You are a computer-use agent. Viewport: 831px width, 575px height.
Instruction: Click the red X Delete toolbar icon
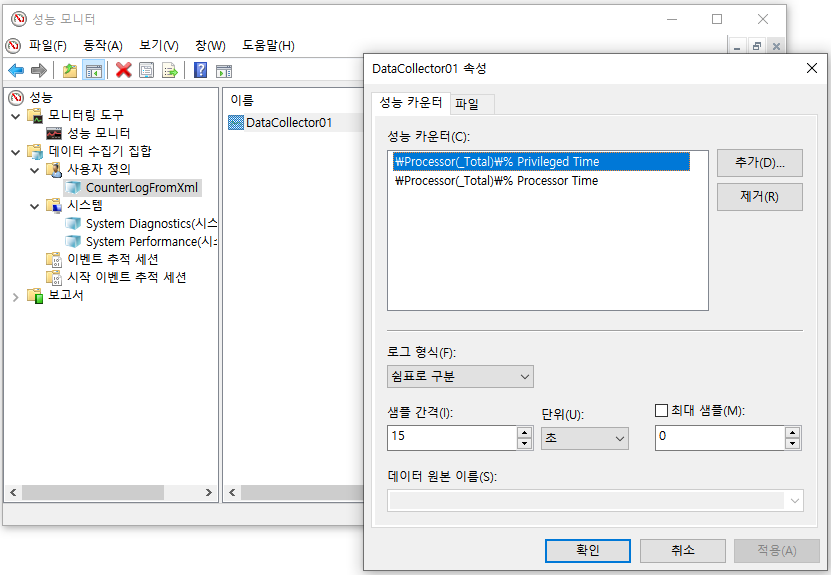tap(123, 70)
